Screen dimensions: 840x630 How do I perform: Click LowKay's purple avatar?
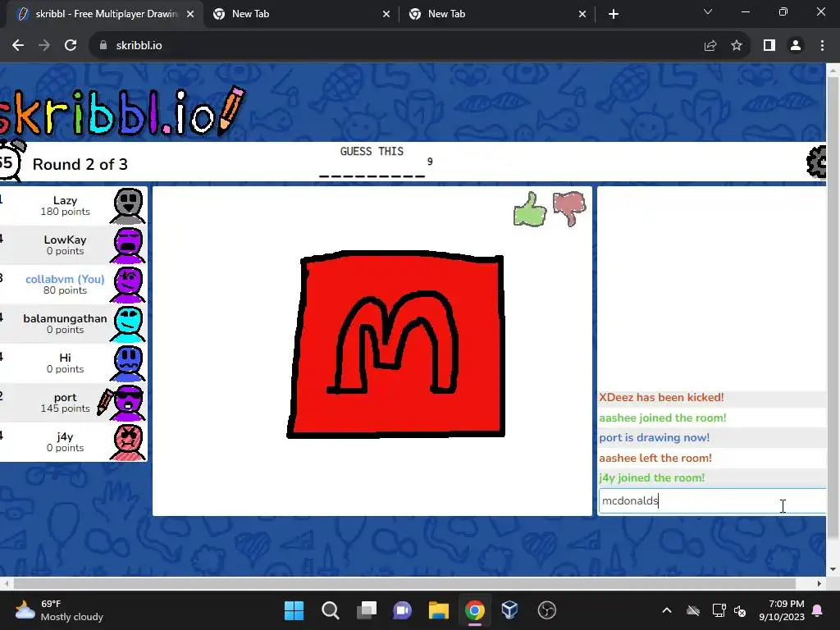(x=128, y=245)
